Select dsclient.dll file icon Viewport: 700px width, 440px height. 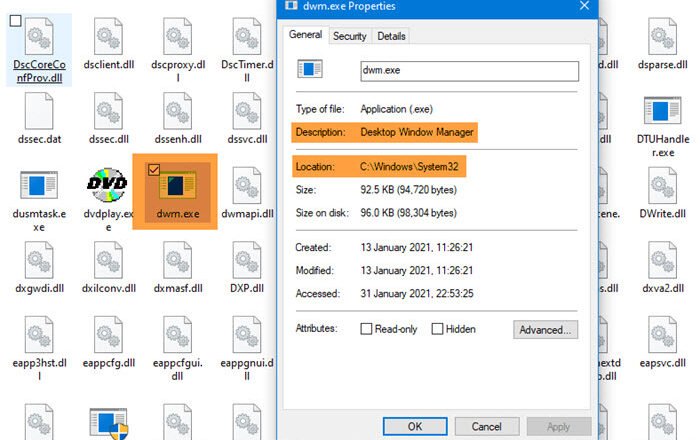(x=108, y=37)
